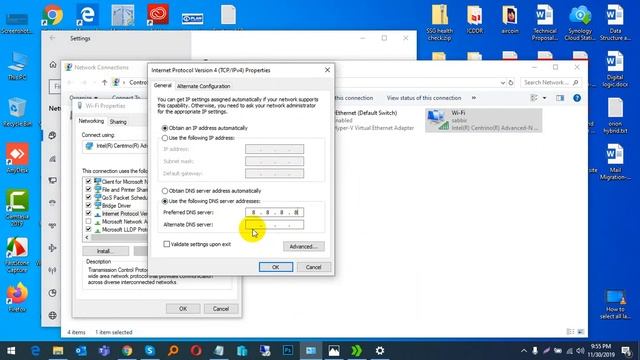The image size is (640, 360).
Task: Open Technical Proposal document
Action: coord(544,22)
